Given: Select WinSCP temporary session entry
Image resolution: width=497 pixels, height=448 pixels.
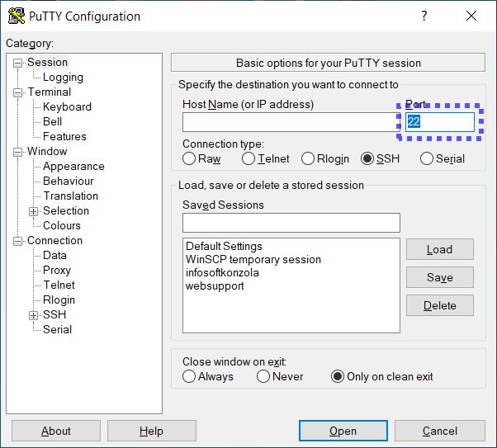Looking at the screenshot, I should pos(253,260).
